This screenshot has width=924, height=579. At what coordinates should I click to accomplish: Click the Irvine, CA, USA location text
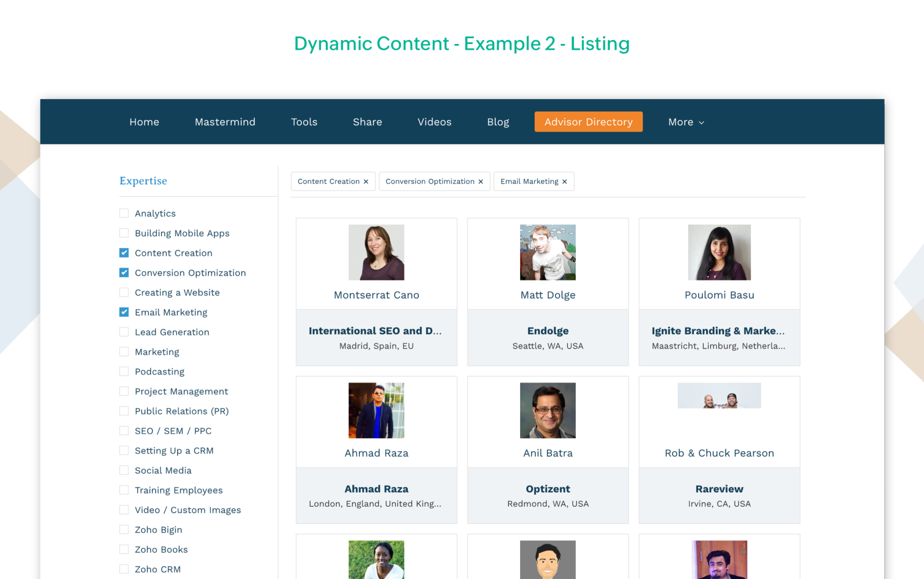click(x=720, y=504)
